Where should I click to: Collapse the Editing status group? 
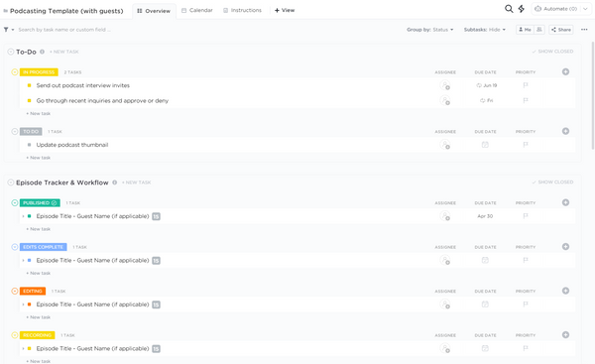pos(15,292)
